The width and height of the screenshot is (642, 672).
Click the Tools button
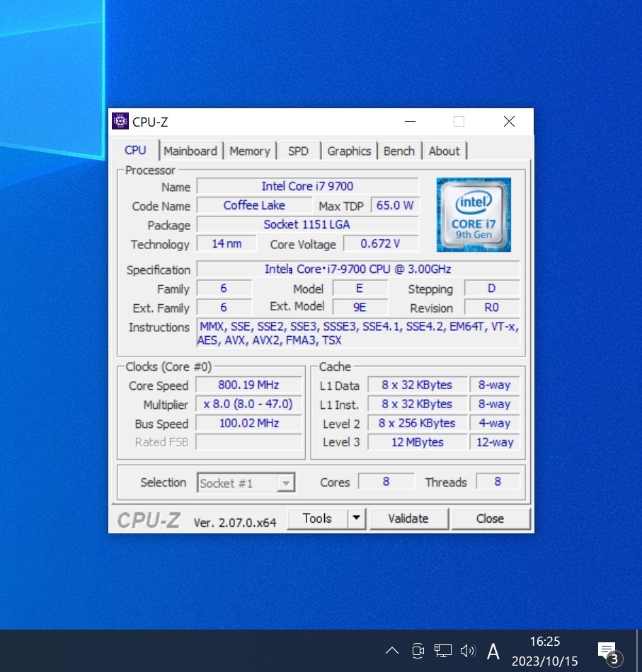point(317,519)
